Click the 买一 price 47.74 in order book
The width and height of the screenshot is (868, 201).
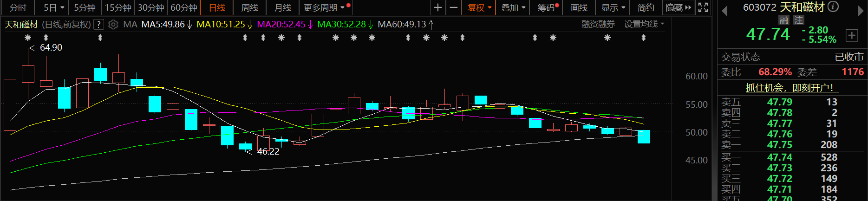[780, 157]
